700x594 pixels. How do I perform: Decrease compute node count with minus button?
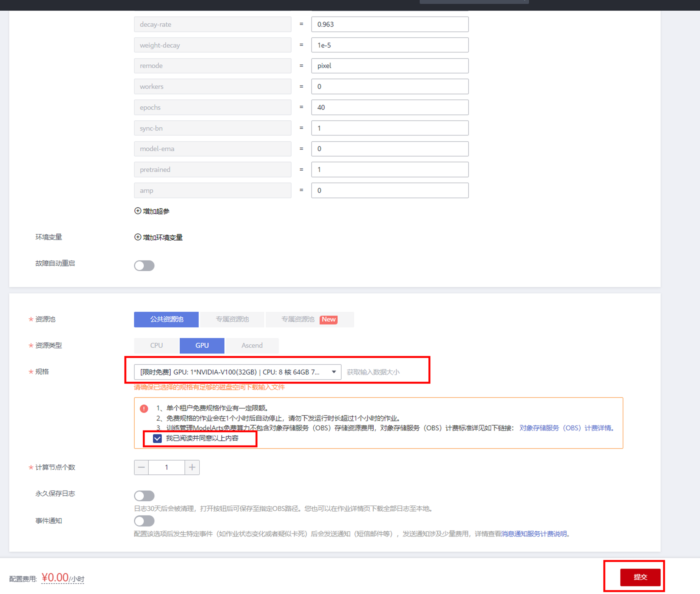pos(141,467)
